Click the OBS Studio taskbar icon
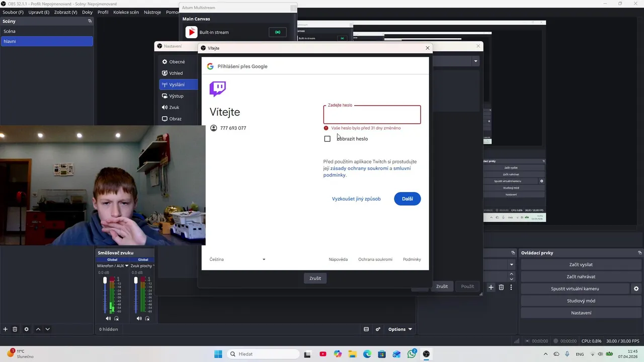The width and height of the screenshot is (644, 362). [x=427, y=354]
